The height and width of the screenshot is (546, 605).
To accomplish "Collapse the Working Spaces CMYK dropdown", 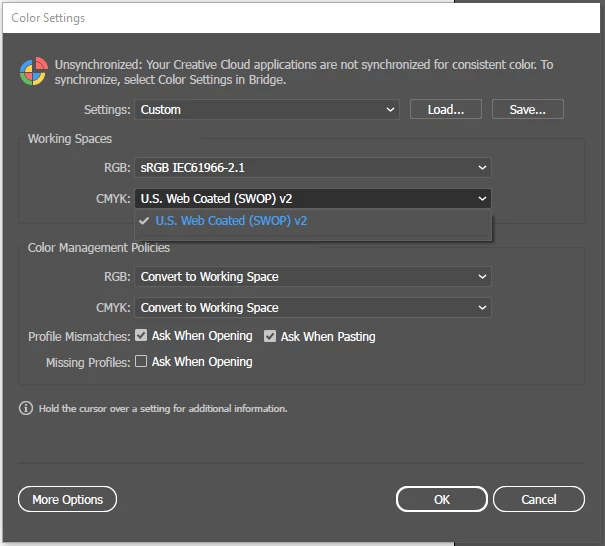I will coord(313,199).
